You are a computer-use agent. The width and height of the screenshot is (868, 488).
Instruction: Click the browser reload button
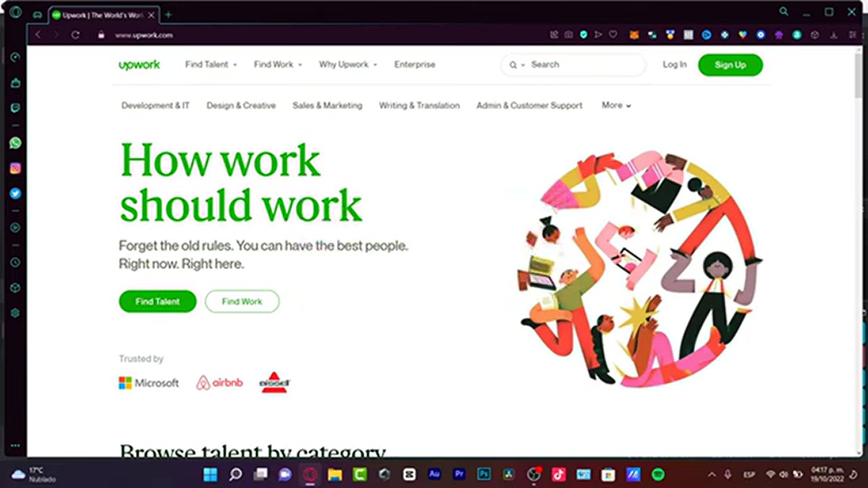point(75,35)
